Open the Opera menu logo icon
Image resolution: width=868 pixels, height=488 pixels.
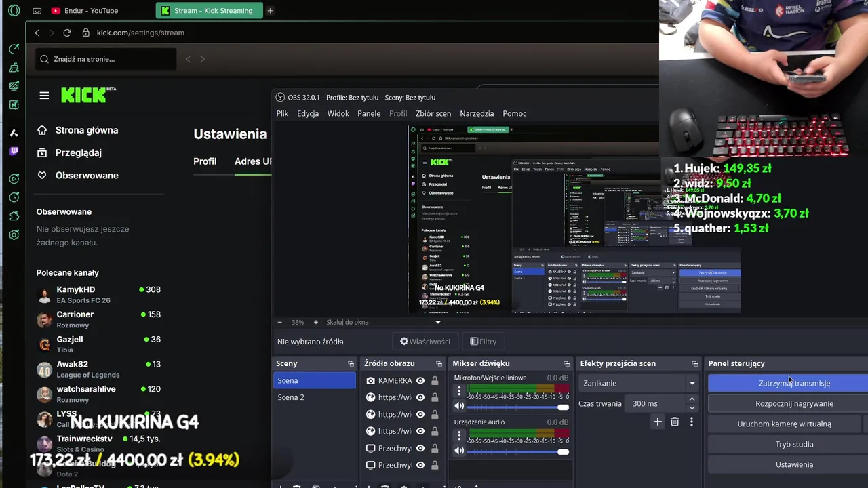click(14, 11)
